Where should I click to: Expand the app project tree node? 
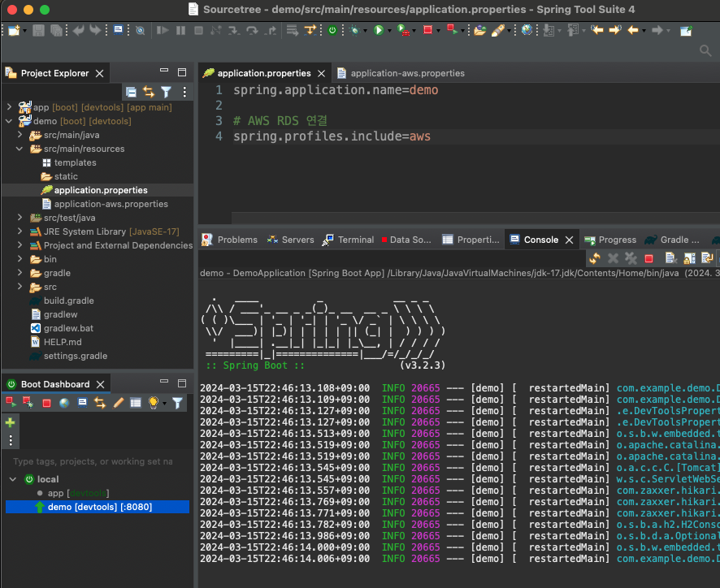[9, 107]
